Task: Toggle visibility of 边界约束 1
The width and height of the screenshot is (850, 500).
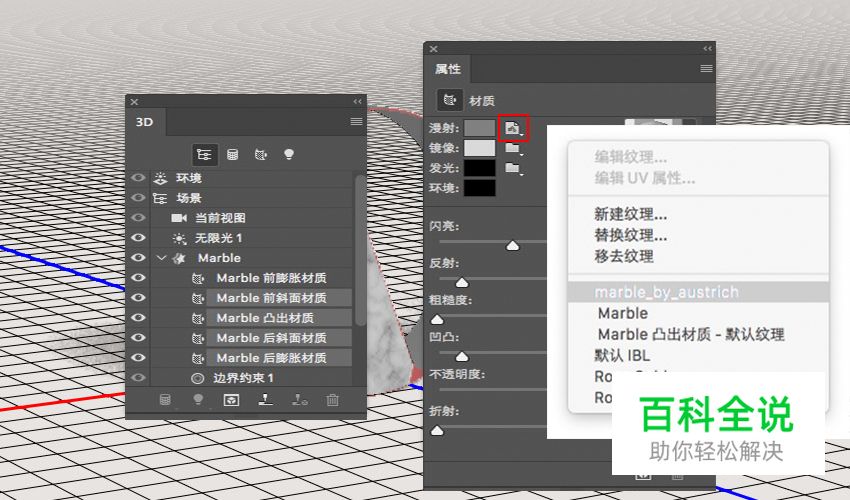Action: click(x=138, y=377)
